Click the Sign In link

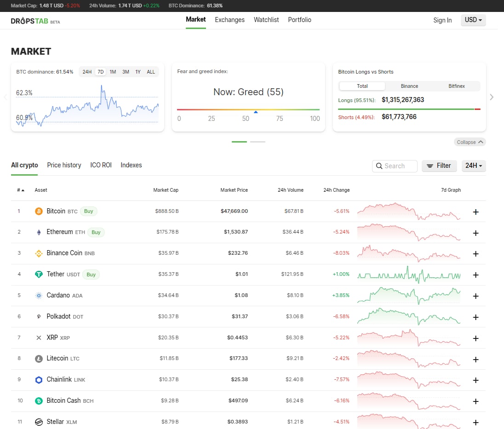(442, 20)
